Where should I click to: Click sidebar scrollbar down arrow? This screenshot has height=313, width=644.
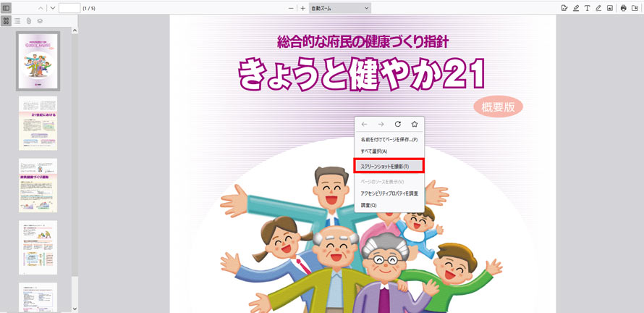[75, 309]
